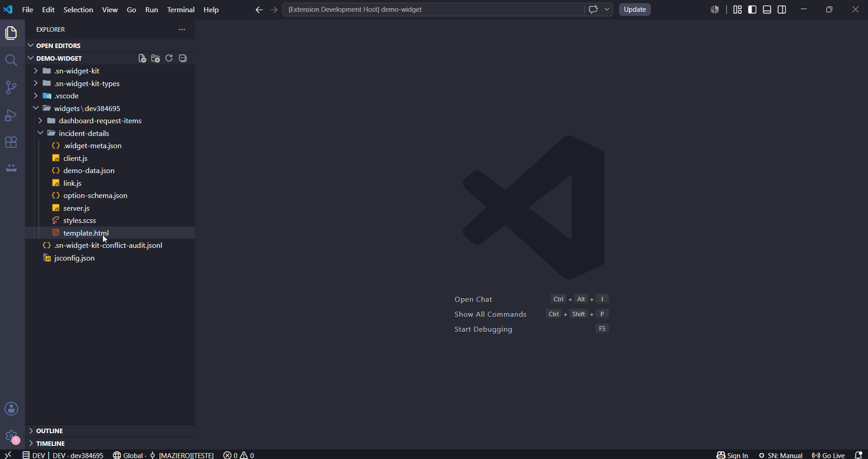Toggle the Primary Side Bar
Viewport: 868px width, 459px height.
(x=752, y=10)
